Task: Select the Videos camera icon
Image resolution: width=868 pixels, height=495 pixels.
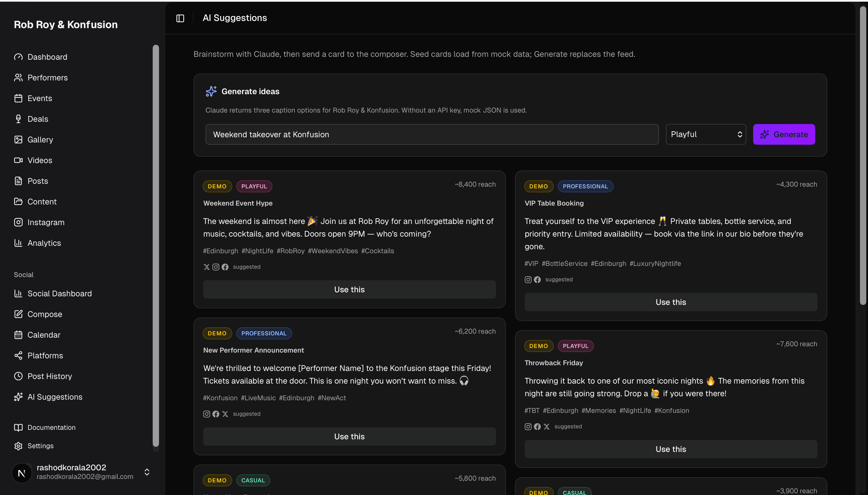Action: click(18, 160)
